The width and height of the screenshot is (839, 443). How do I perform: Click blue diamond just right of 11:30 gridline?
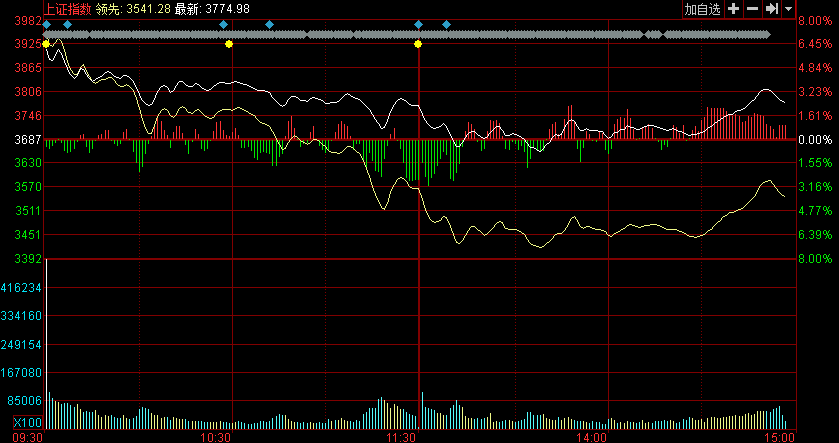[x=446, y=23]
